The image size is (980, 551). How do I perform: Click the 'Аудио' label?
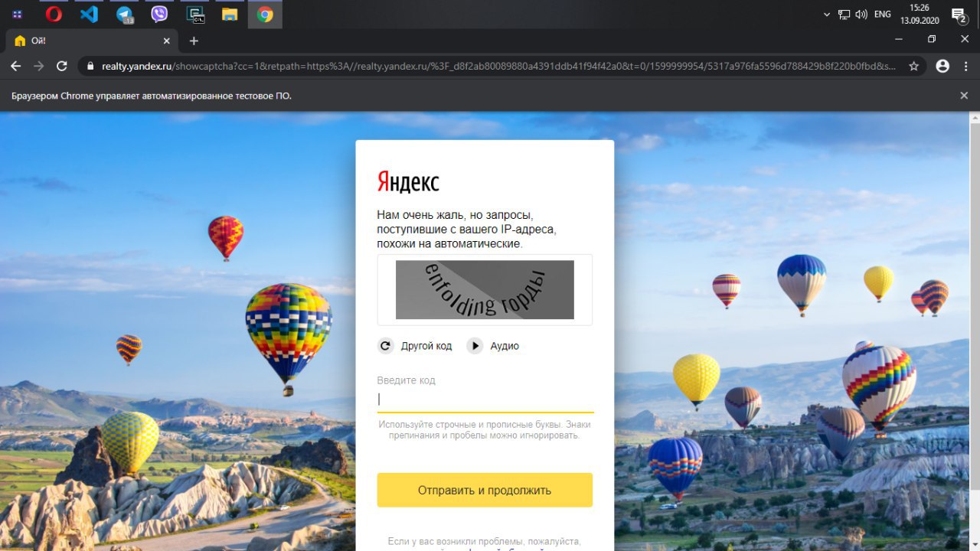[x=505, y=346]
